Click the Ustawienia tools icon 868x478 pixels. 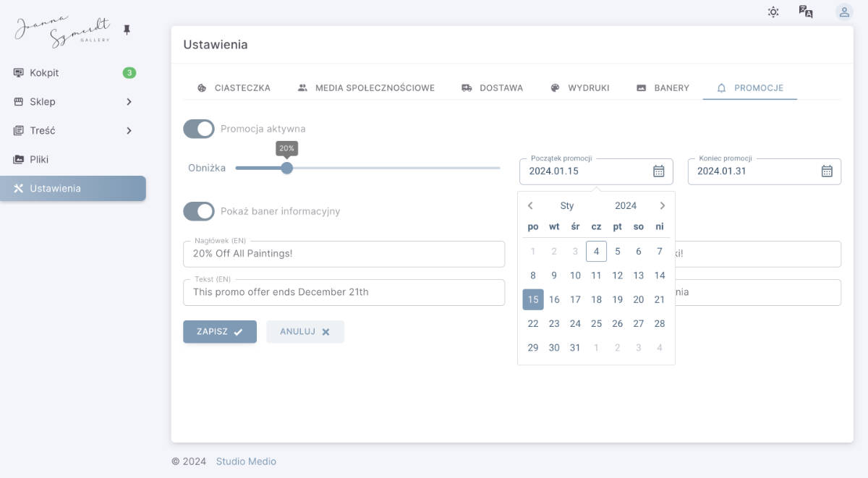click(19, 188)
